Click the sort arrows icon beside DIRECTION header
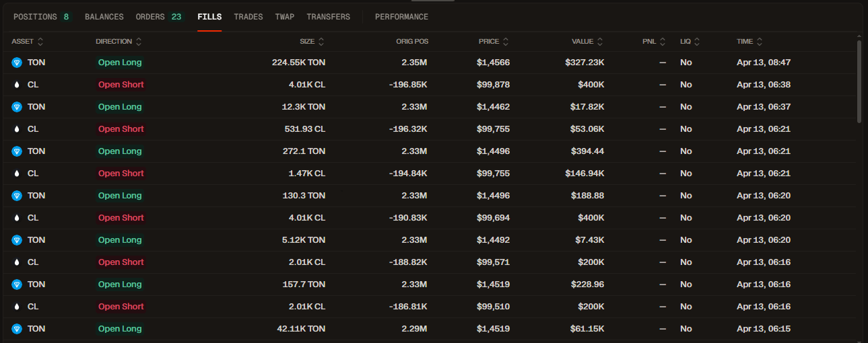 [x=139, y=42]
